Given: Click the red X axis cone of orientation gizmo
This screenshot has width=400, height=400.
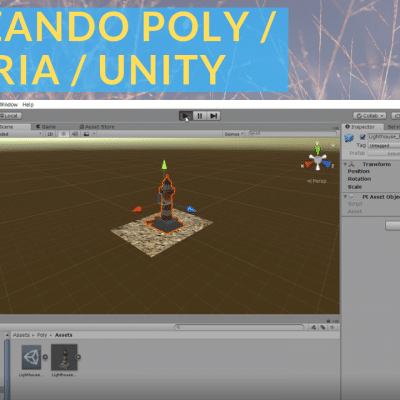Looking at the screenshot, I should pos(309,164).
